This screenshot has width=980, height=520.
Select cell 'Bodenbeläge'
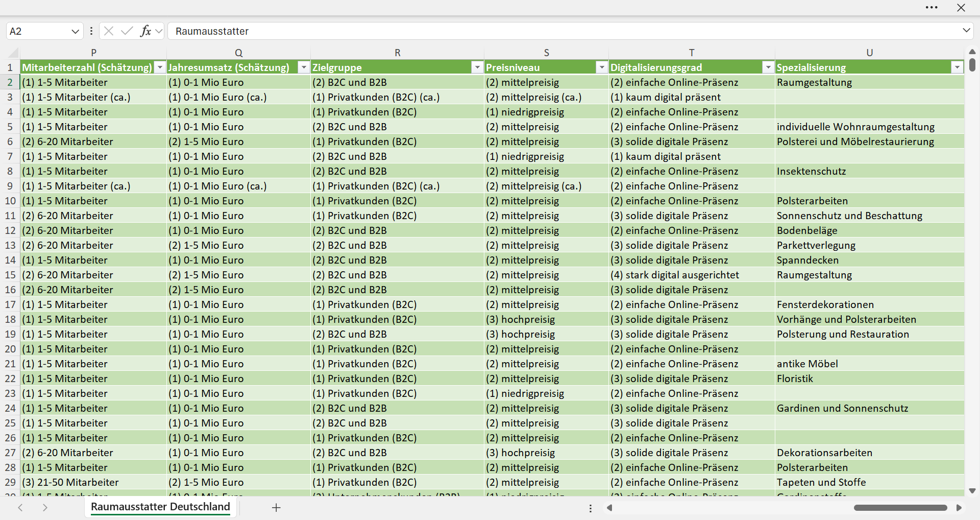(x=869, y=230)
